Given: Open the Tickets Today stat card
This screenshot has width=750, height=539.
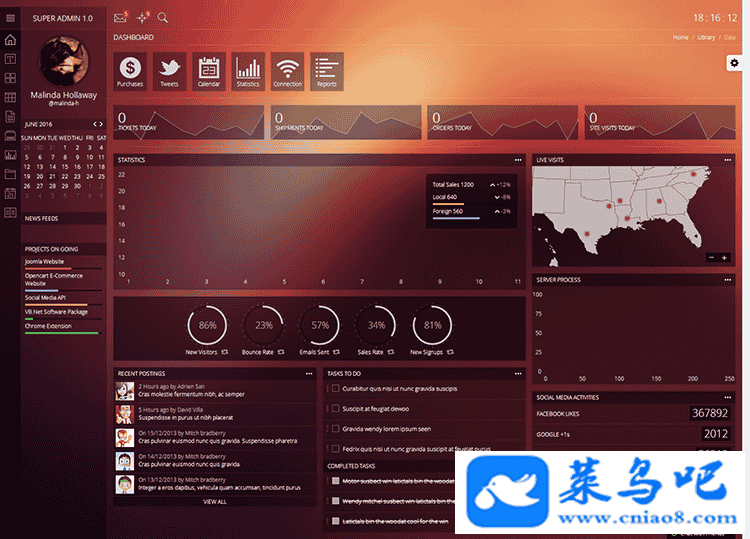Looking at the screenshot, I should click(188, 122).
